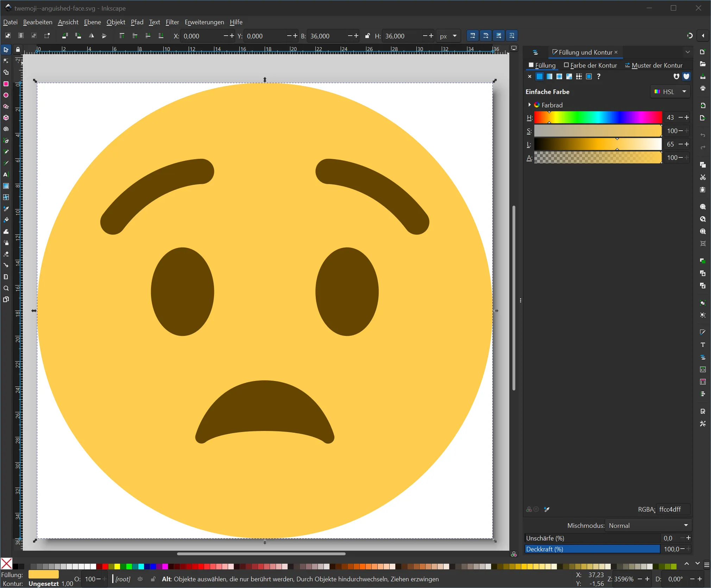Viewport: 711px width, 588px height.
Task: Set fill paint to none (X)
Action: pos(530,76)
